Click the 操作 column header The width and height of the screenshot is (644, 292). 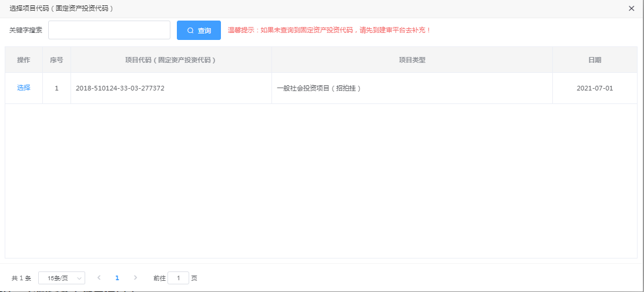pyautogui.click(x=24, y=60)
